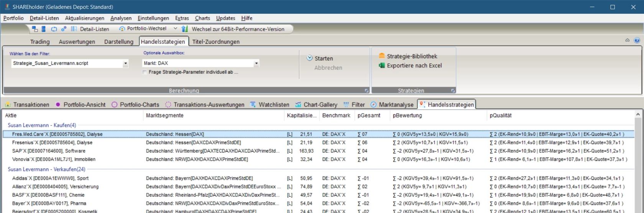This screenshot has height=213, width=644.
Task: Switch to the Titel-Zuordnungen ribbon tab
Action: click(x=216, y=41)
